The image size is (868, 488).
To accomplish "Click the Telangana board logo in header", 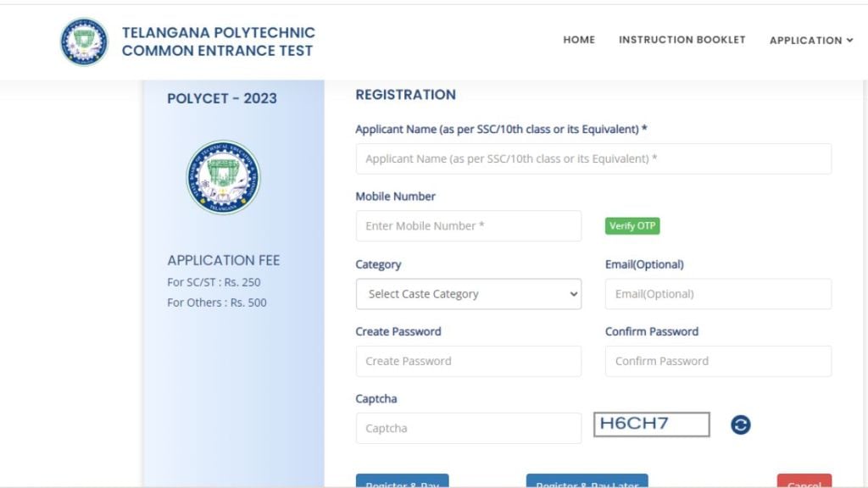I will 84,42.
